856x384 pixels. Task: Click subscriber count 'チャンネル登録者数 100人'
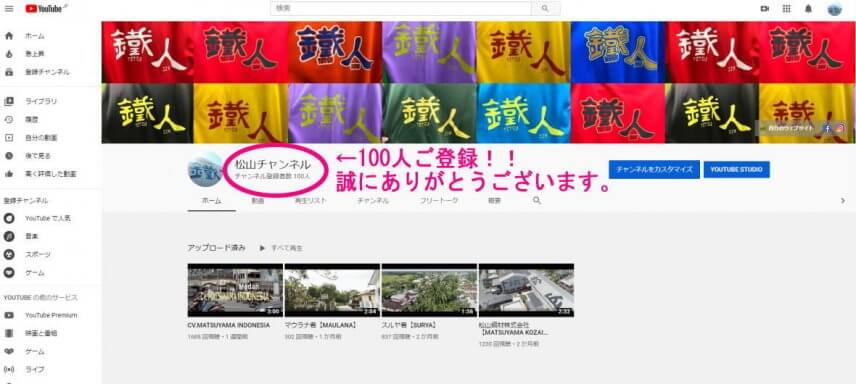(x=272, y=176)
